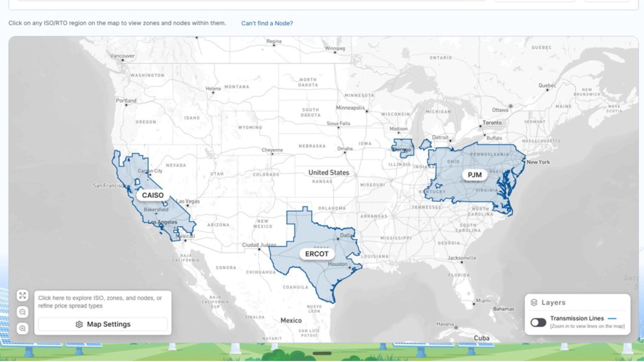This screenshot has height=362, width=644.
Task: Click the "Toronto" city label
Action: pyautogui.click(x=492, y=123)
